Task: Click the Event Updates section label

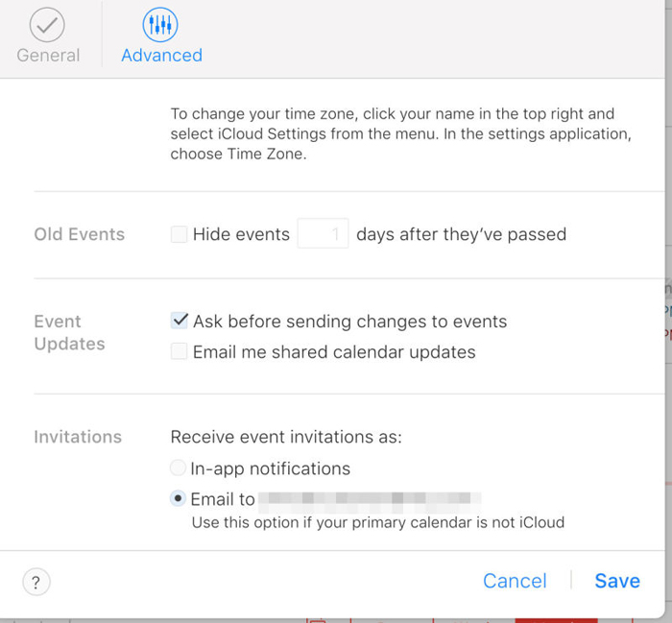Action: (x=69, y=332)
